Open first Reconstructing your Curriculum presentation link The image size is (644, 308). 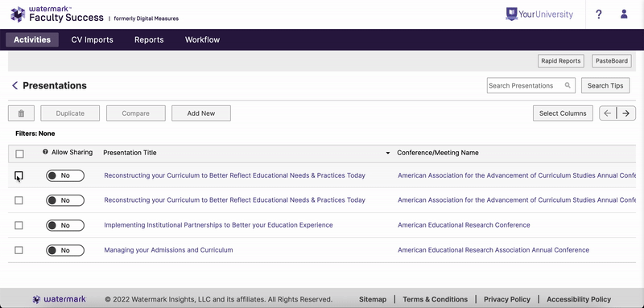point(234,175)
